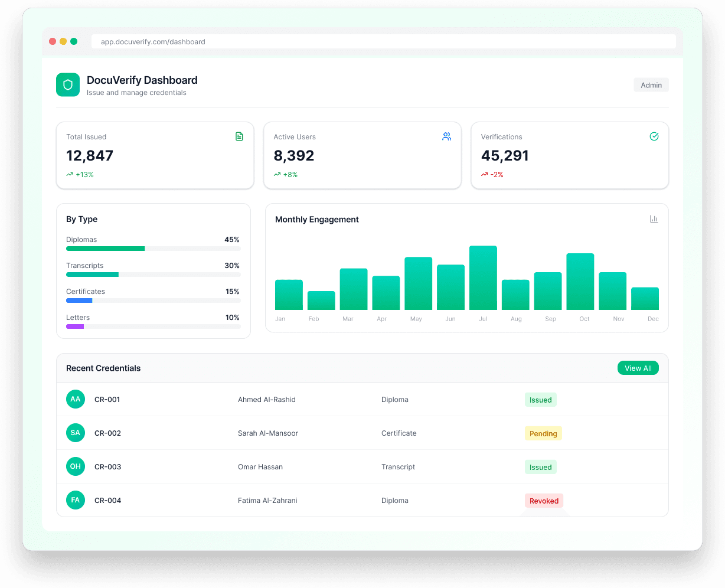This screenshot has width=725, height=588.
Task: Select the Jun bar in the chart
Action: (x=451, y=288)
